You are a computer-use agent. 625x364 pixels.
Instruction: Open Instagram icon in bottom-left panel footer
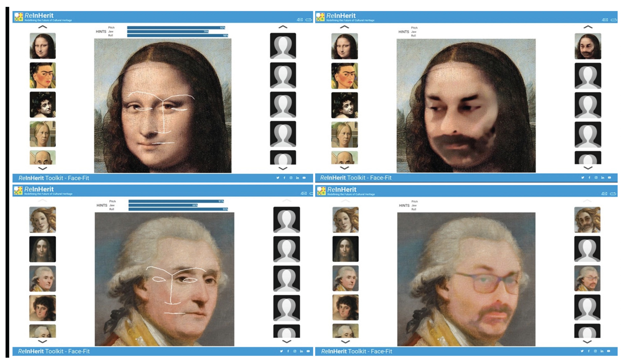295,351
